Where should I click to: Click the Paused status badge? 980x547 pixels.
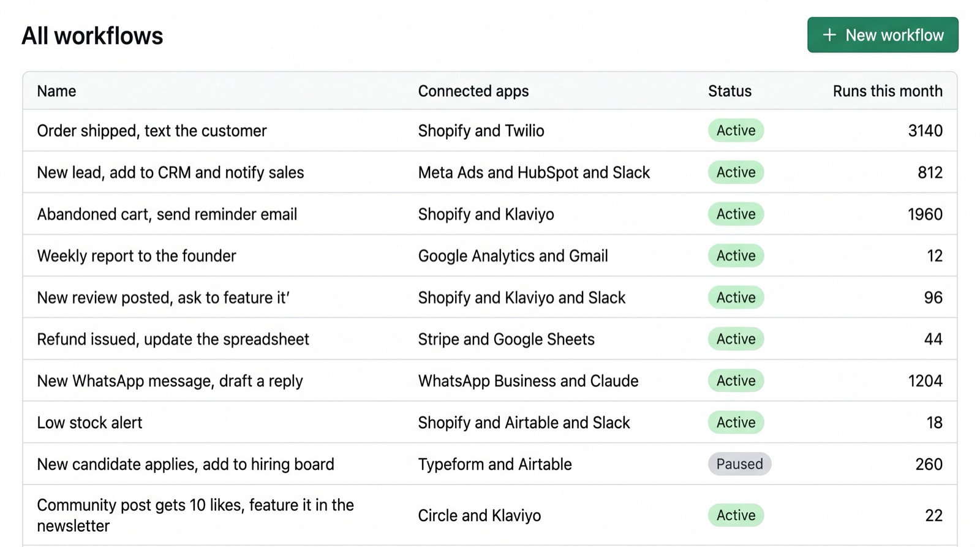[x=739, y=464]
